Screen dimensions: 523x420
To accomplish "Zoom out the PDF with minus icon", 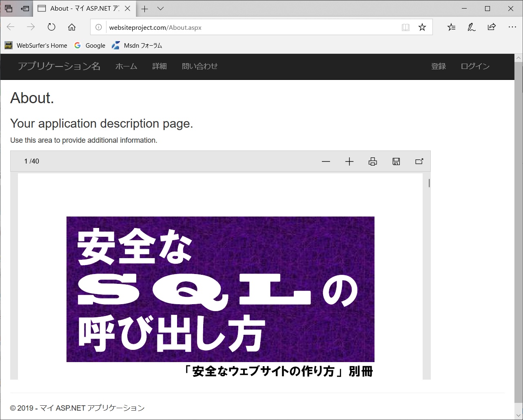I will 326,161.
